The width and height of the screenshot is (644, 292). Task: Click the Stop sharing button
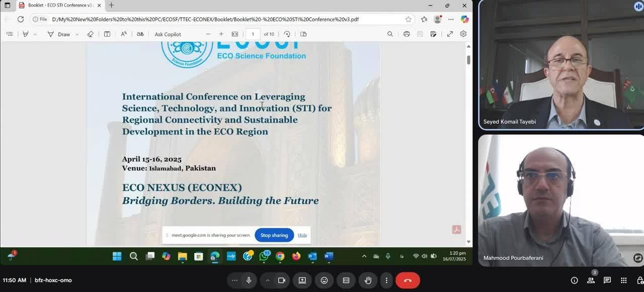click(x=274, y=235)
